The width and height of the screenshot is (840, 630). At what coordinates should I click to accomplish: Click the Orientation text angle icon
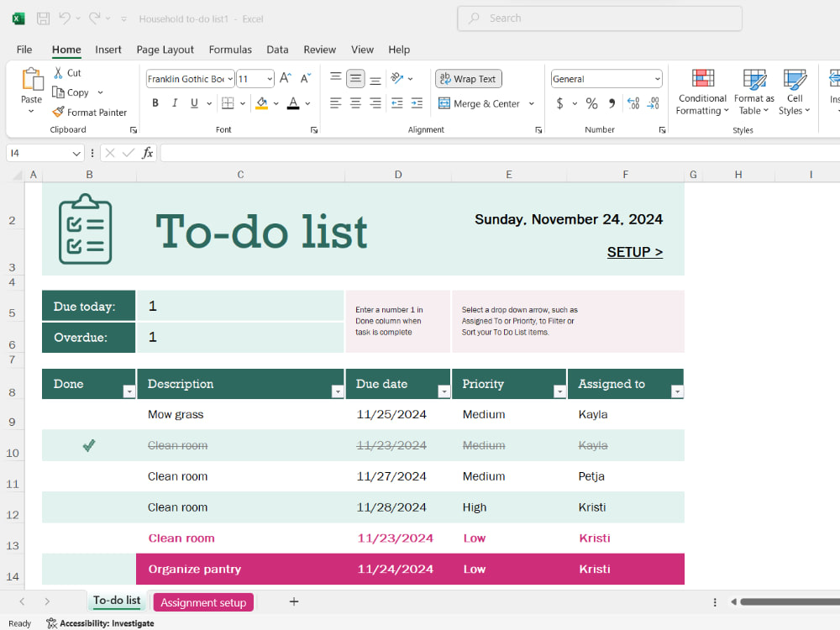click(x=397, y=78)
